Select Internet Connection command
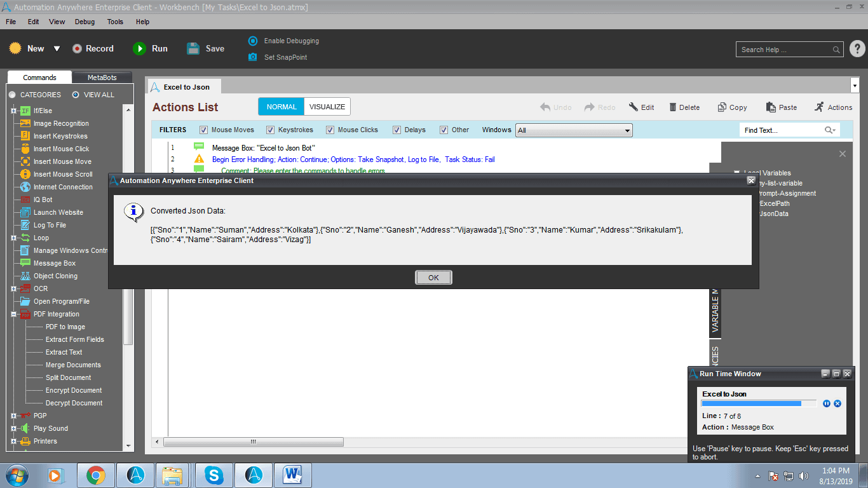 63,187
